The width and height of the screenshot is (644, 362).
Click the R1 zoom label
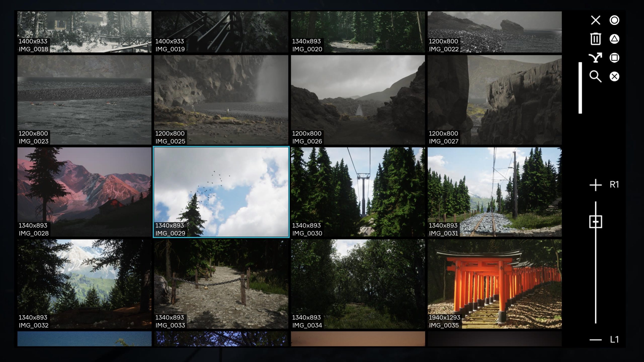(614, 185)
